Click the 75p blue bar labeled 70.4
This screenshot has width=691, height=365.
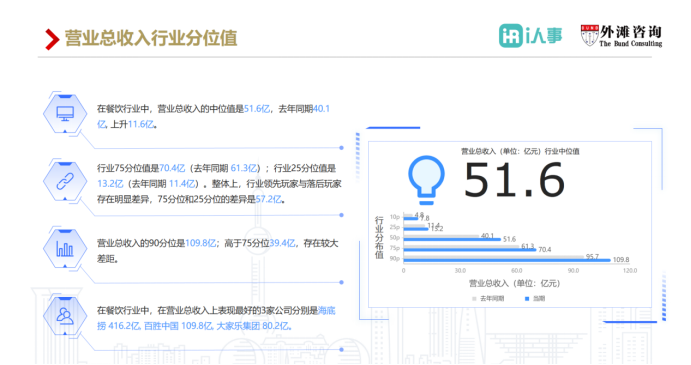[470, 250]
